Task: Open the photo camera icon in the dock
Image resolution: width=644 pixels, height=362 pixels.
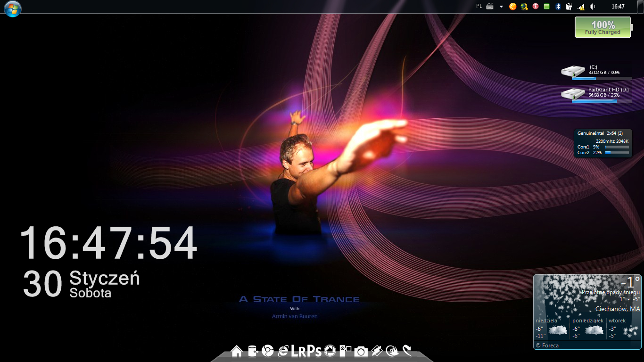Action: [361, 351]
